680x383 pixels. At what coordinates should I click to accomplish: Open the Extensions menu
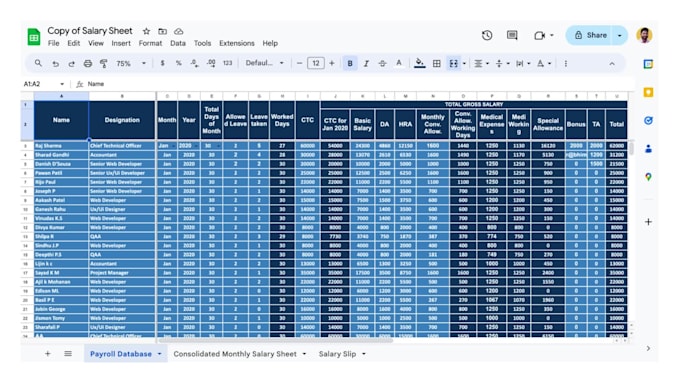point(237,43)
